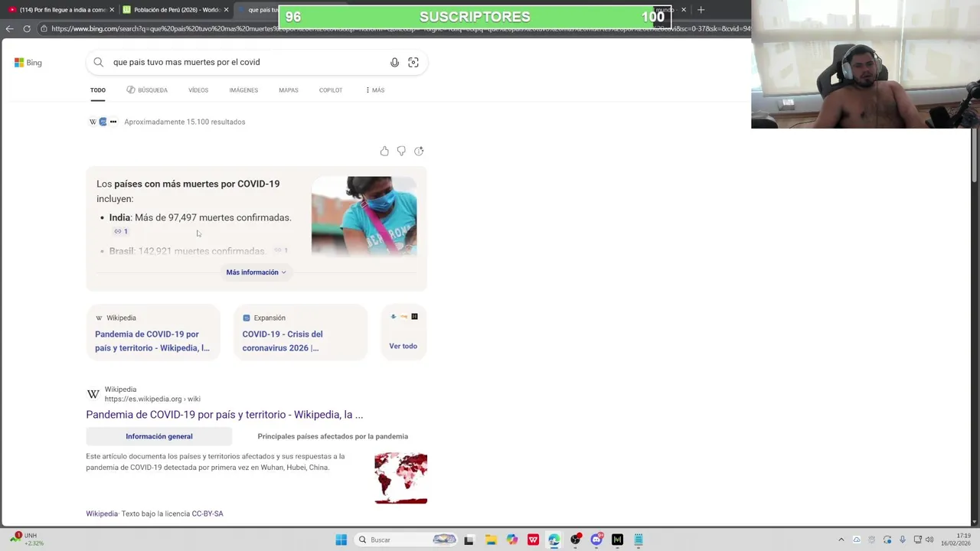The height and width of the screenshot is (551, 980).
Task: Open the volume speaker tray icon
Action: (929, 540)
